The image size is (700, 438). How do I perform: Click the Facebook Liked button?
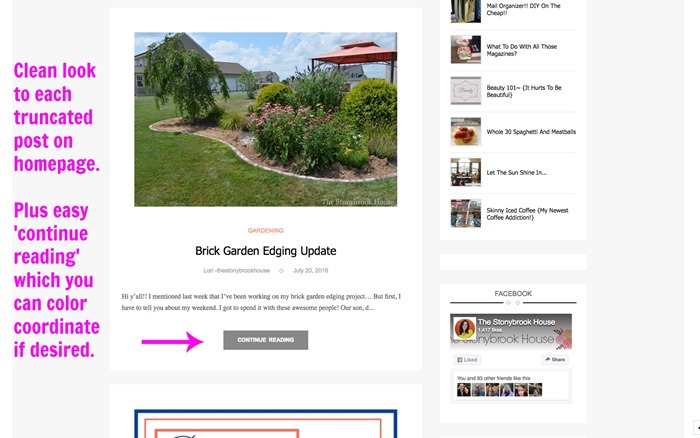pyautogui.click(x=467, y=360)
